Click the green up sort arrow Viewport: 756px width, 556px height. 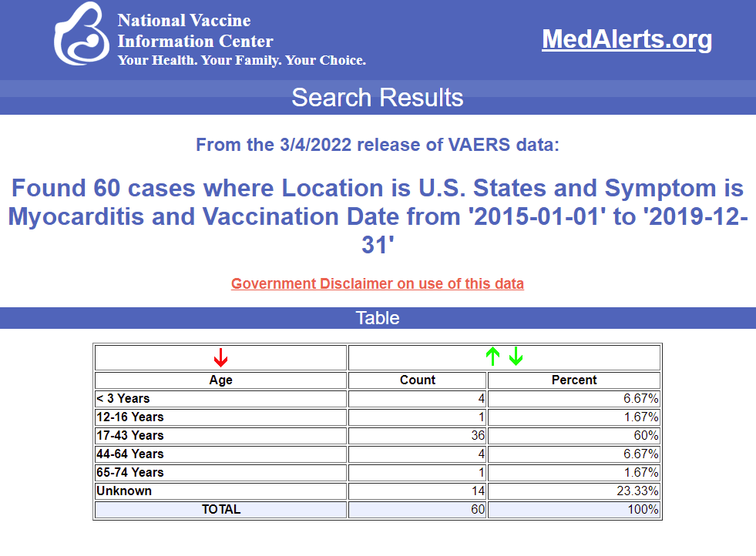point(492,357)
